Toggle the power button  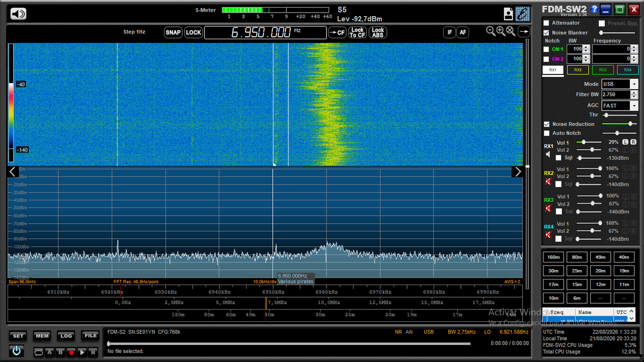[17, 350]
